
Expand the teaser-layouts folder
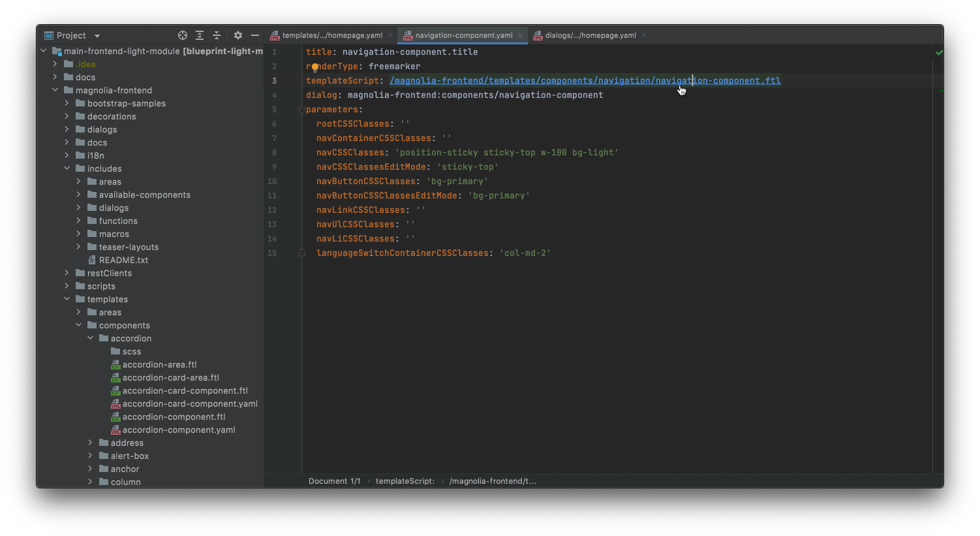click(78, 247)
